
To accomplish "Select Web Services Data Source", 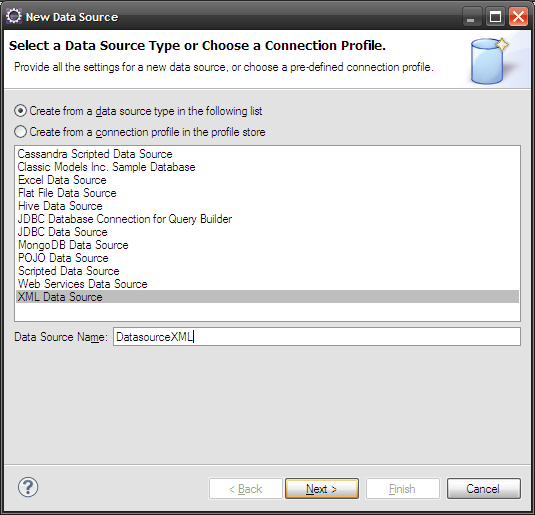I will (x=83, y=284).
